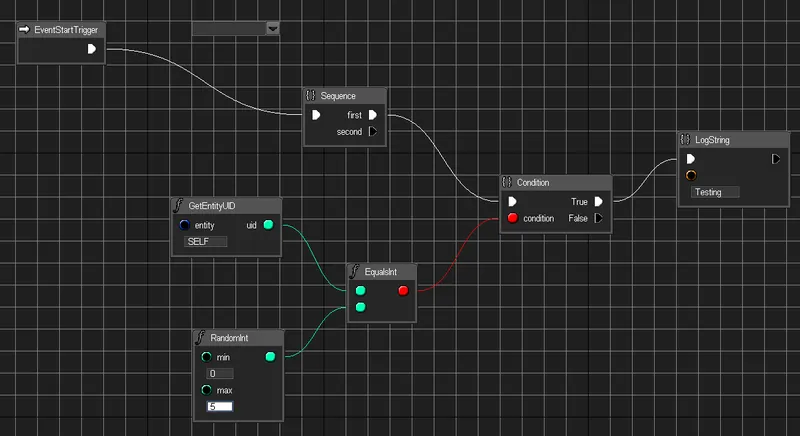Click the EqualsInt upper green input pin
Viewport: 800px width, 436px height.
click(x=360, y=291)
